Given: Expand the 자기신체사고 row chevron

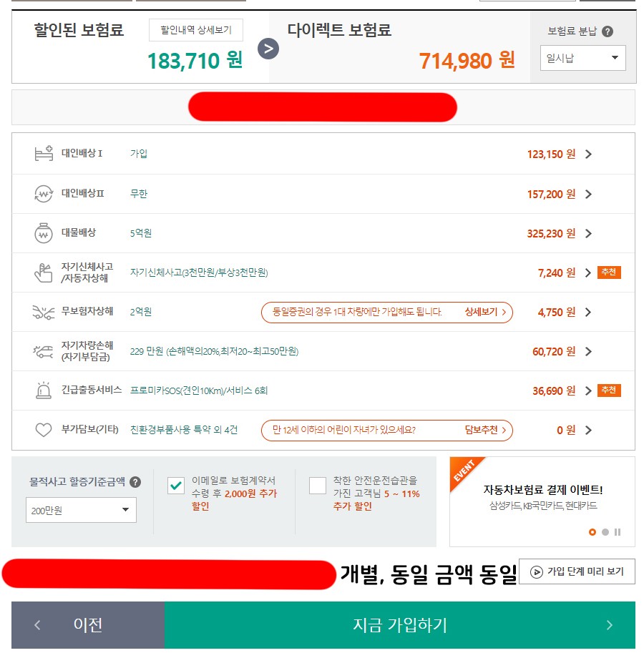Looking at the screenshot, I should pyautogui.click(x=588, y=272).
